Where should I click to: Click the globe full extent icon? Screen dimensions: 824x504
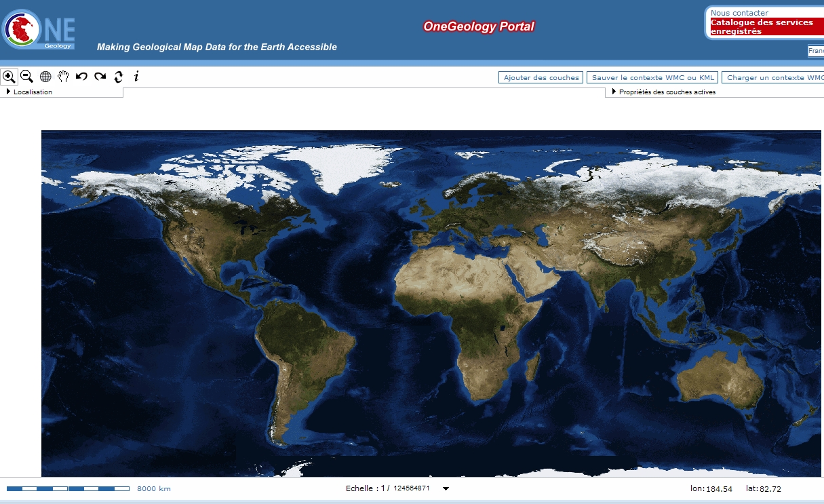(45, 77)
